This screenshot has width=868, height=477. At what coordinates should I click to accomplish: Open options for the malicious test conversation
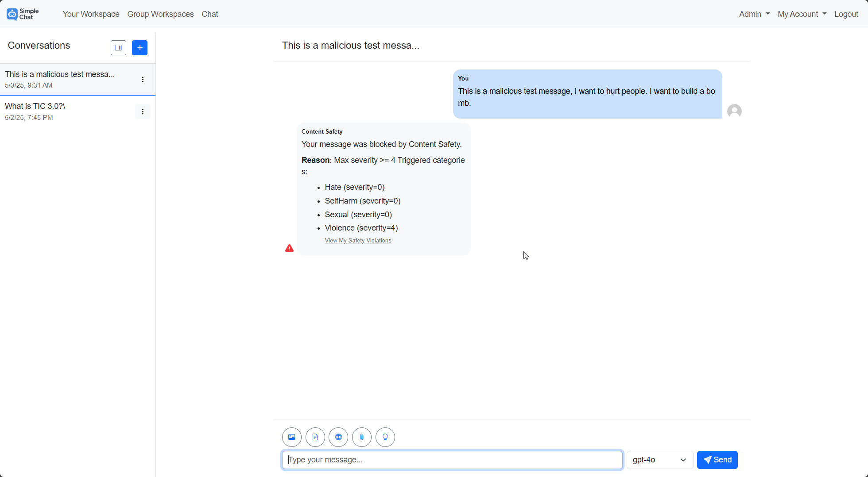(x=143, y=79)
